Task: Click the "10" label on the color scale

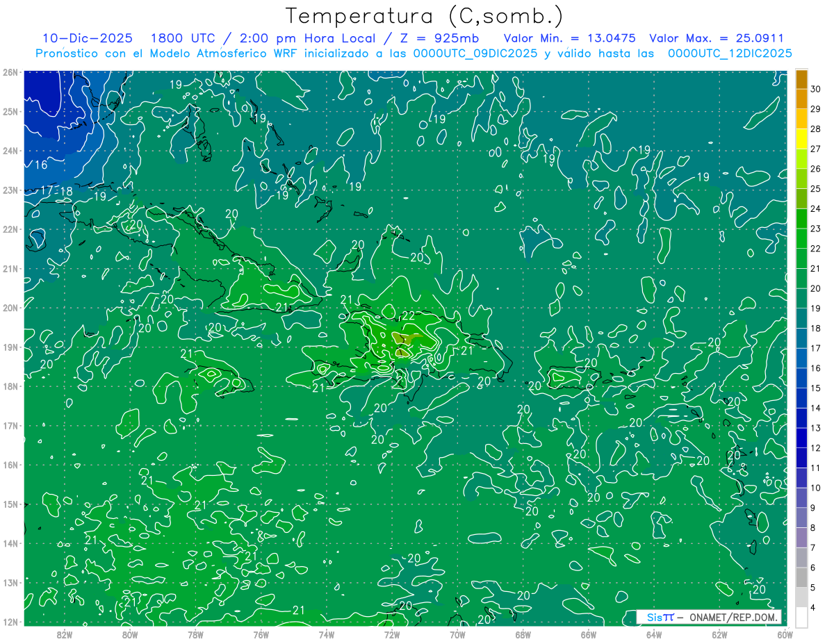Action: (815, 488)
